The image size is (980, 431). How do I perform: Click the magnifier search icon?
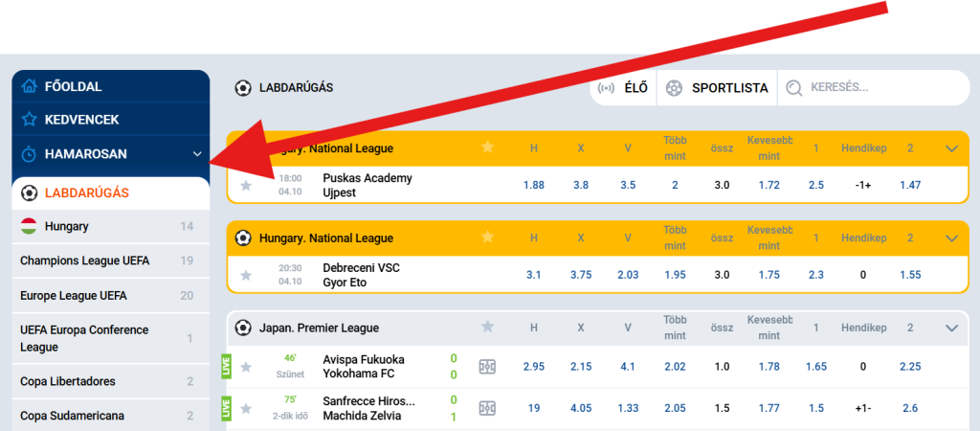(x=793, y=88)
